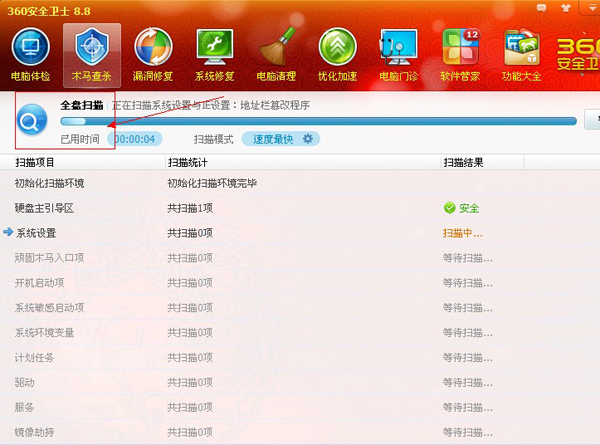This screenshot has width=600, height=445.
Task: Select the 系统敏感启动项 row
Action: (300, 308)
